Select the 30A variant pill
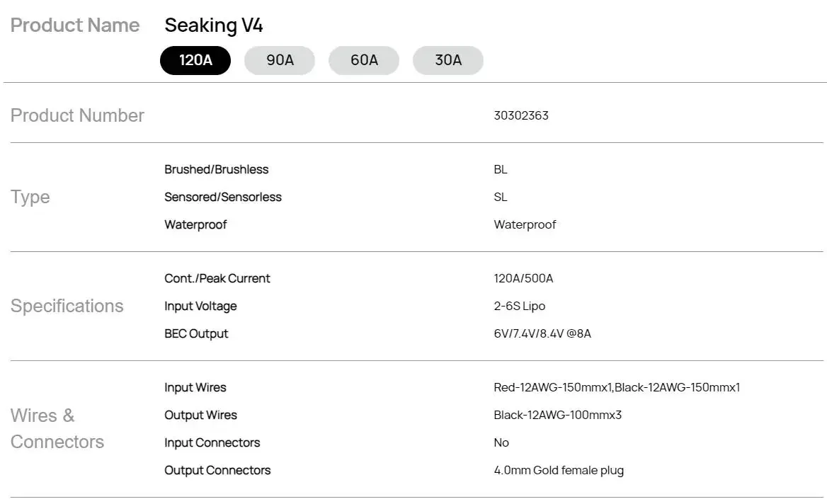Image resolution: width=827 pixels, height=504 pixels. [447, 60]
